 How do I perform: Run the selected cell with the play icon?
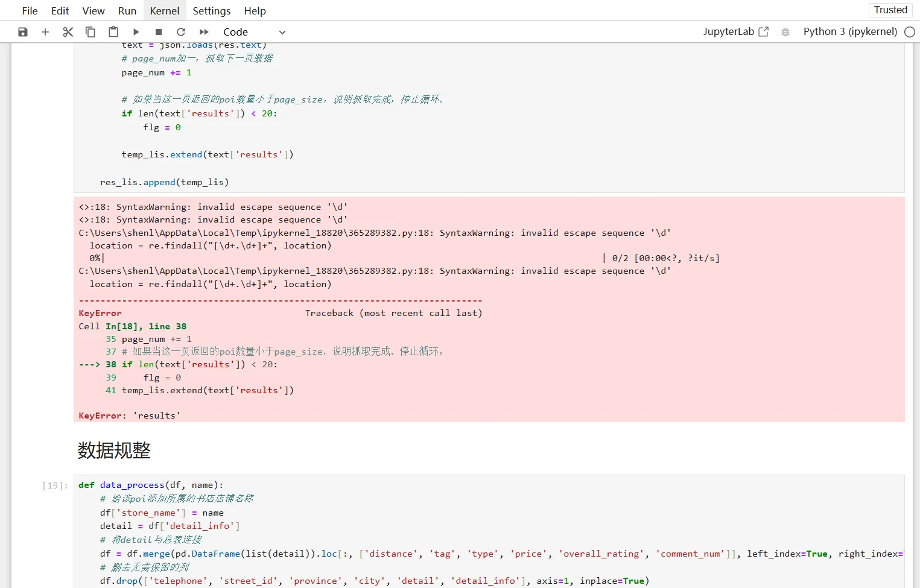(x=136, y=32)
